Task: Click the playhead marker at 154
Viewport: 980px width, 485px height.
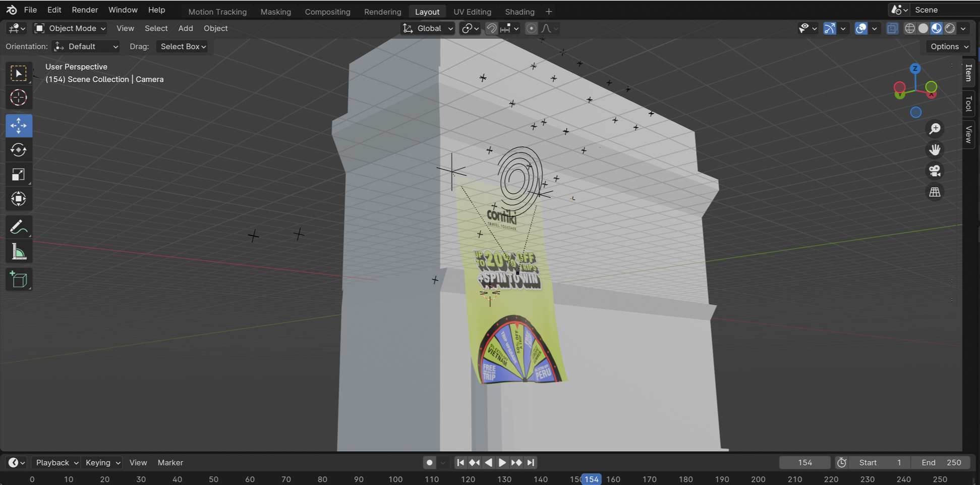Action: (591, 479)
